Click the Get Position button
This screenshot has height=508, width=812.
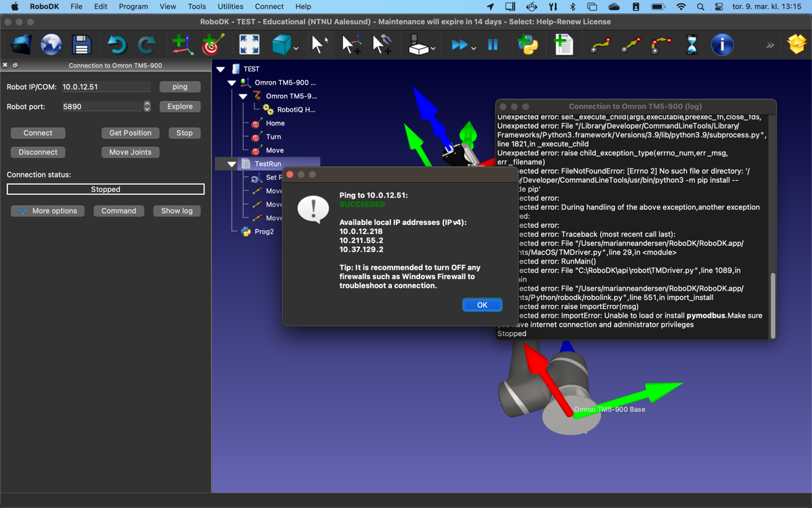[131, 133]
